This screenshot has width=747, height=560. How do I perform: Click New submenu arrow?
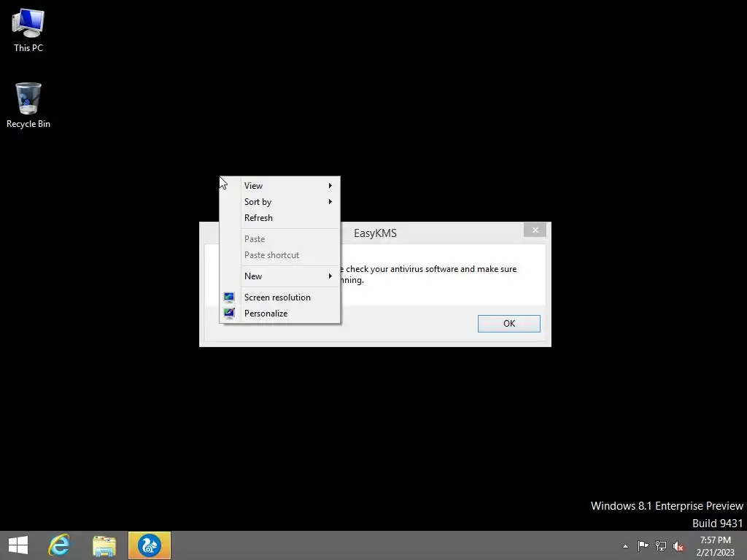pyautogui.click(x=330, y=276)
